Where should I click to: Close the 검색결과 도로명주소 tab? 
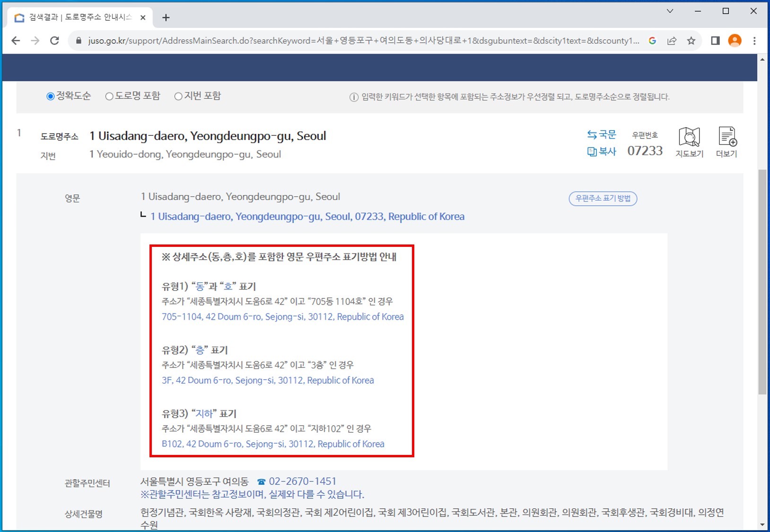143,17
